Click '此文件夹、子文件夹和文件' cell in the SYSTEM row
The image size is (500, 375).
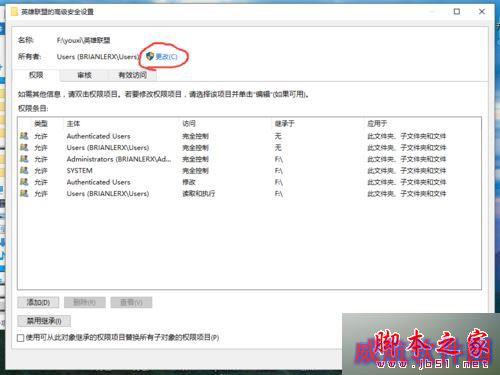coord(407,171)
